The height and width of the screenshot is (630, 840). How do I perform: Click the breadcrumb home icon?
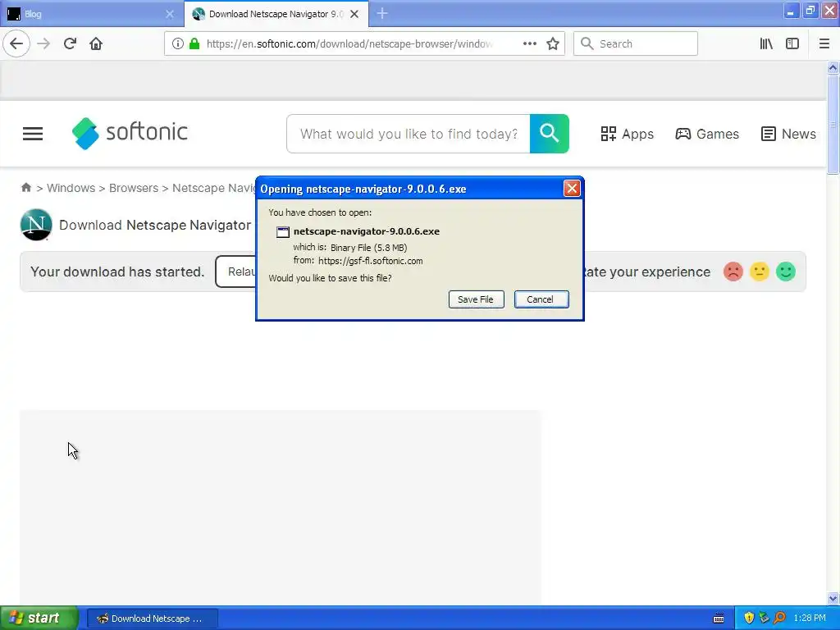pyautogui.click(x=25, y=188)
